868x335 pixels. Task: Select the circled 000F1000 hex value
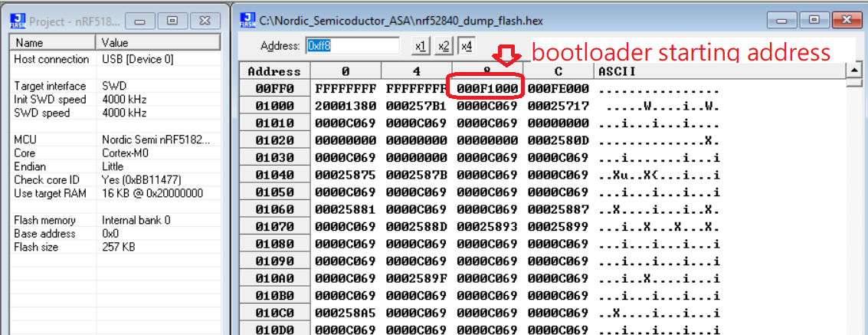point(487,89)
